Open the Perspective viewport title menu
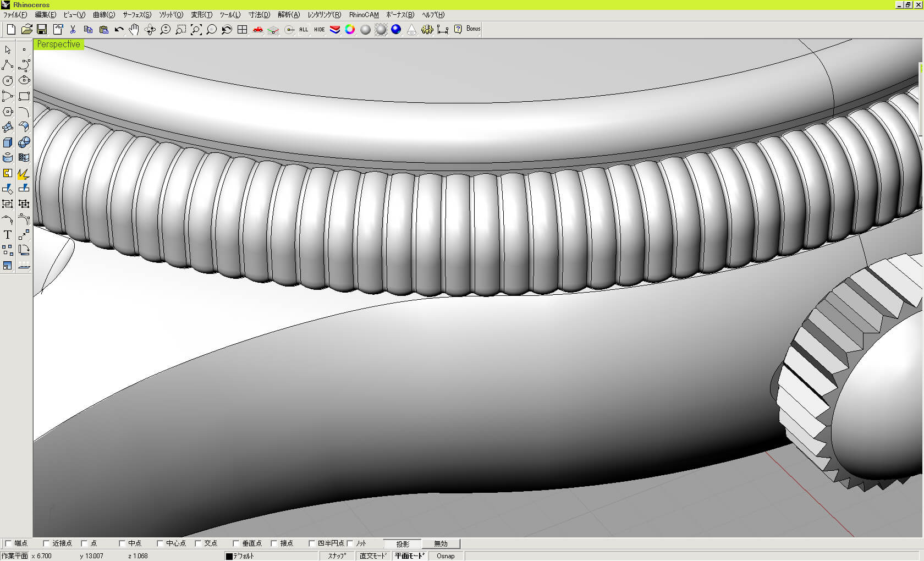Viewport: 924px width, 561px height. coord(58,45)
